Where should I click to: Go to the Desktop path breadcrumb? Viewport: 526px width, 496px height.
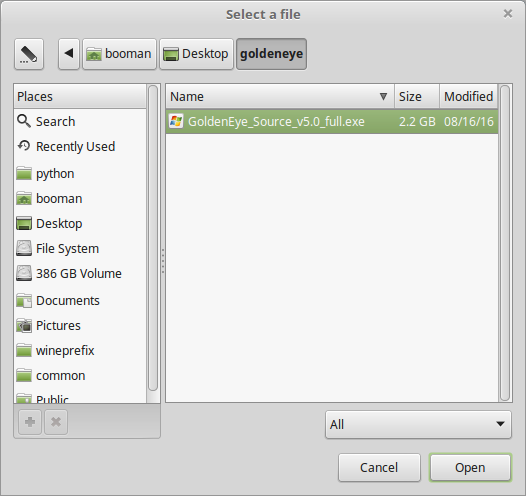point(196,54)
